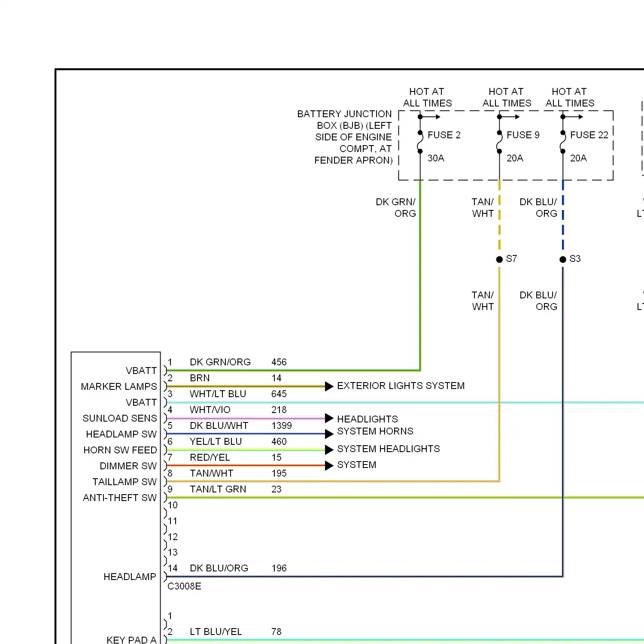Click the "HEADLAMP" label at pin 14
Screen dimensions: 644x644
coord(130,577)
